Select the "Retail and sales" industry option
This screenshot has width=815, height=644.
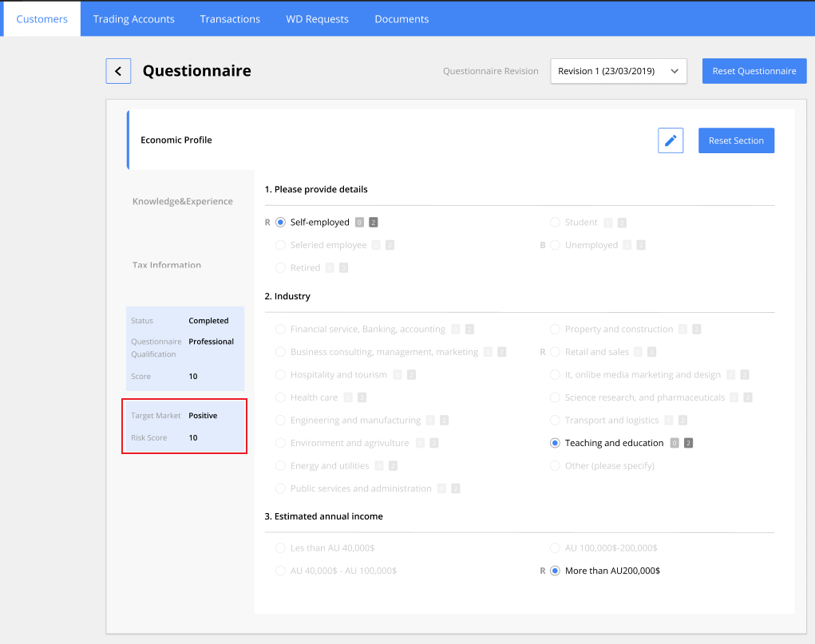click(555, 351)
